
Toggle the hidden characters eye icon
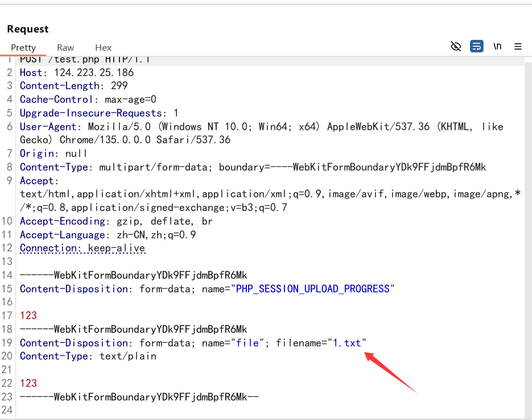(x=456, y=47)
